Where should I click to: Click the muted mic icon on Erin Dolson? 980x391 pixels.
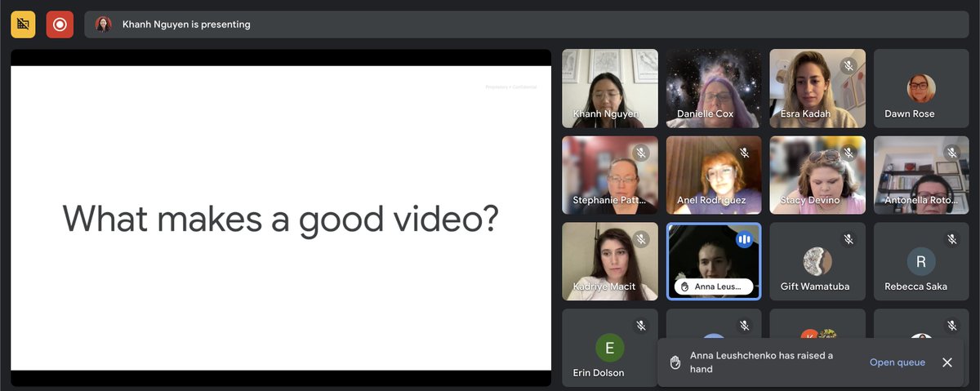[x=641, y=326]
